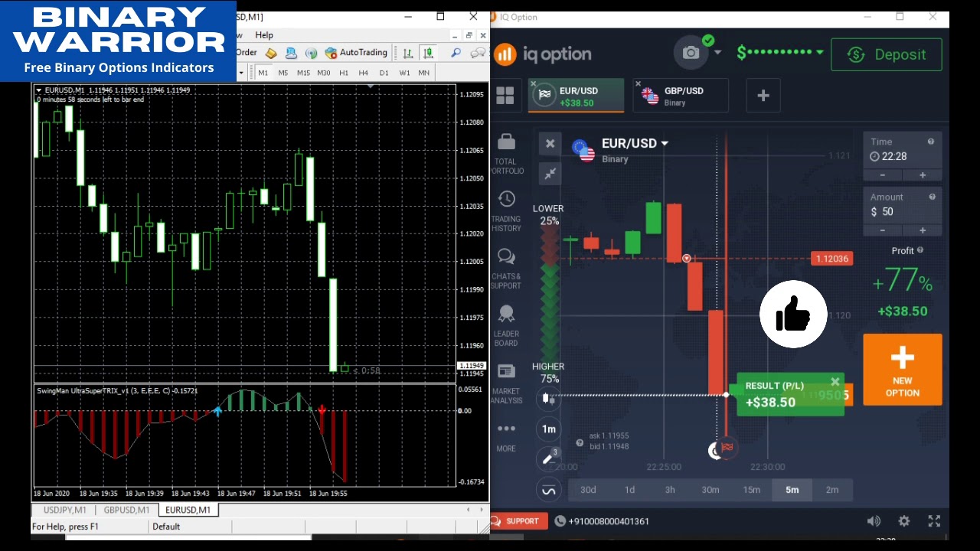Close the chart panel with the X icon
This screenshot has height=551, width=980.
tap(550, 144)
